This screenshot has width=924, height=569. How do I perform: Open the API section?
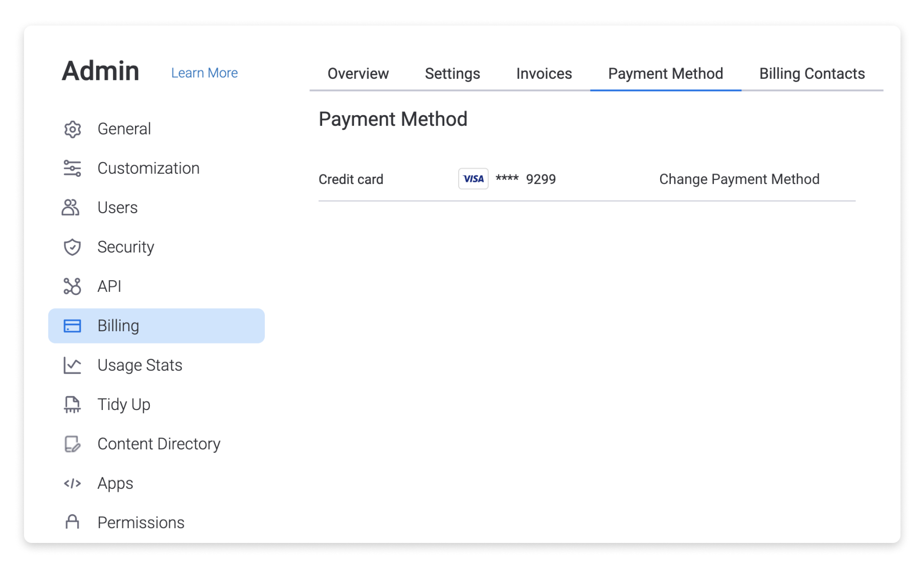pos(156,286)
